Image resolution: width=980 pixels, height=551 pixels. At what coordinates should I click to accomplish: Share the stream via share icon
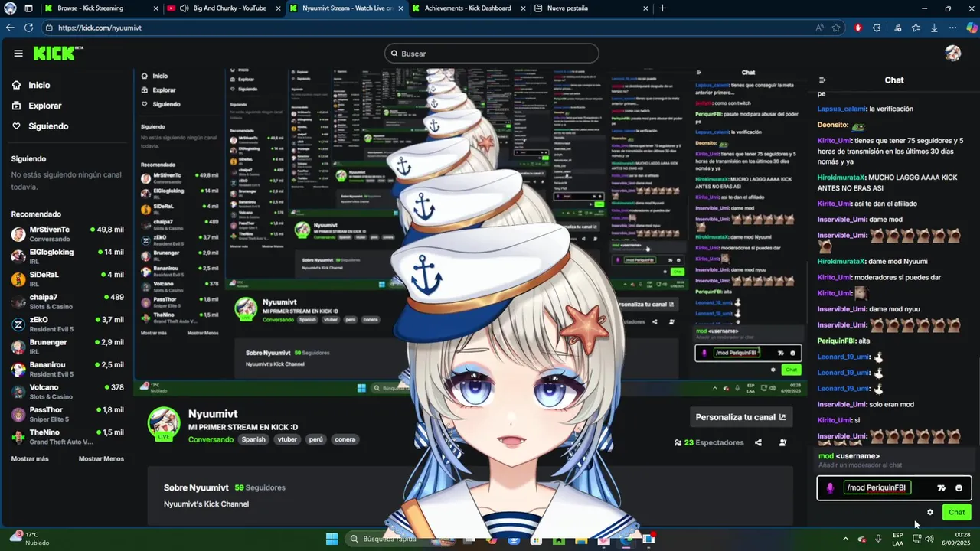click(758, 442)
